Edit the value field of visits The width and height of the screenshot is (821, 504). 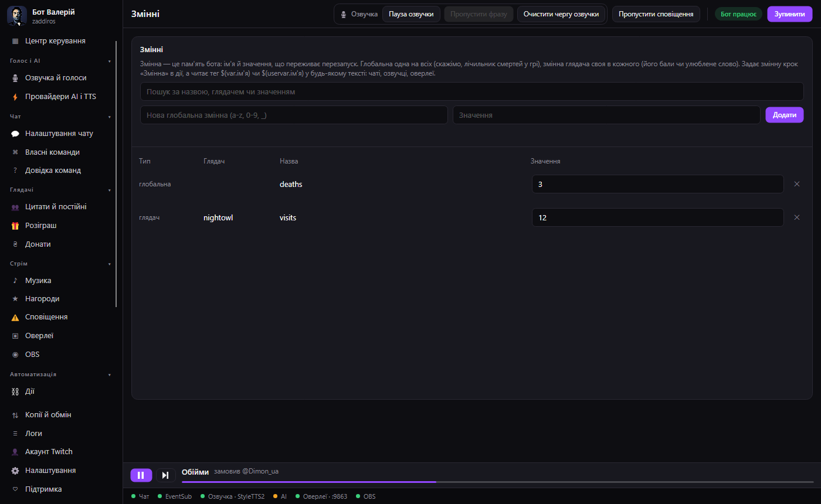click(657, 217)
